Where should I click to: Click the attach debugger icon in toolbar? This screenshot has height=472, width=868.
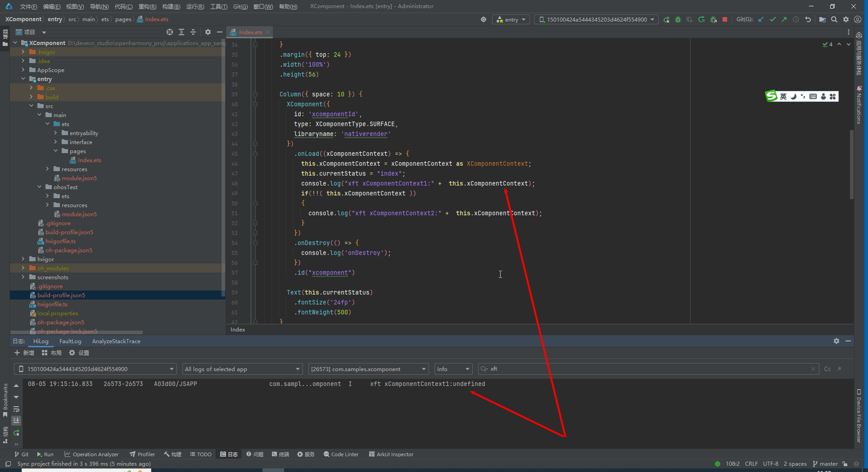[713, 20]
